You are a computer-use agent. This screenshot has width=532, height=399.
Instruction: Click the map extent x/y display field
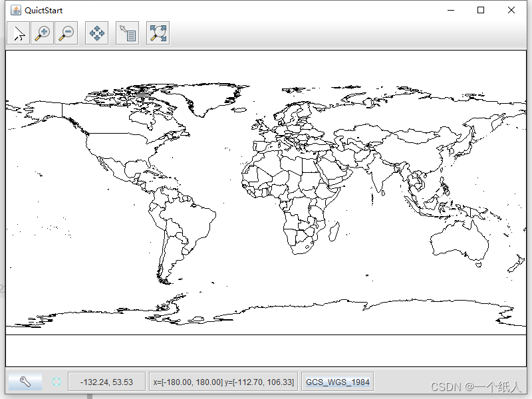coord(224,381)
